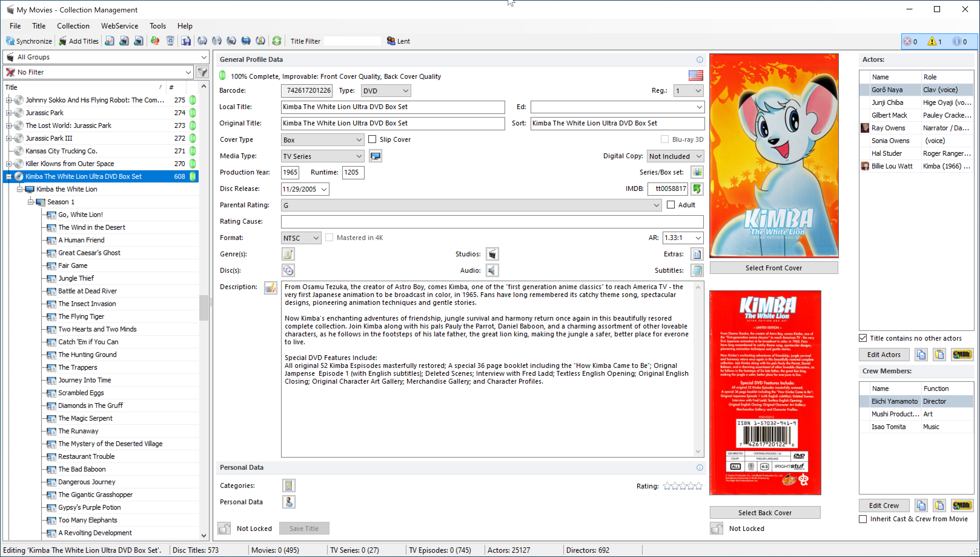The width and height of the screenshot is (980, 557).
Task: Open the All Groups dropdown
Action: tap(106, 57)
